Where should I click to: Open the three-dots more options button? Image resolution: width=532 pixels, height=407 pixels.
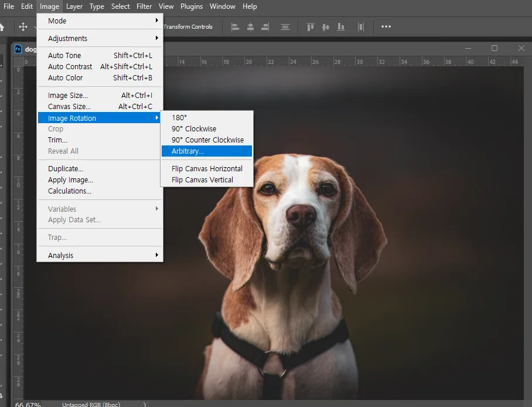(386, 26)
